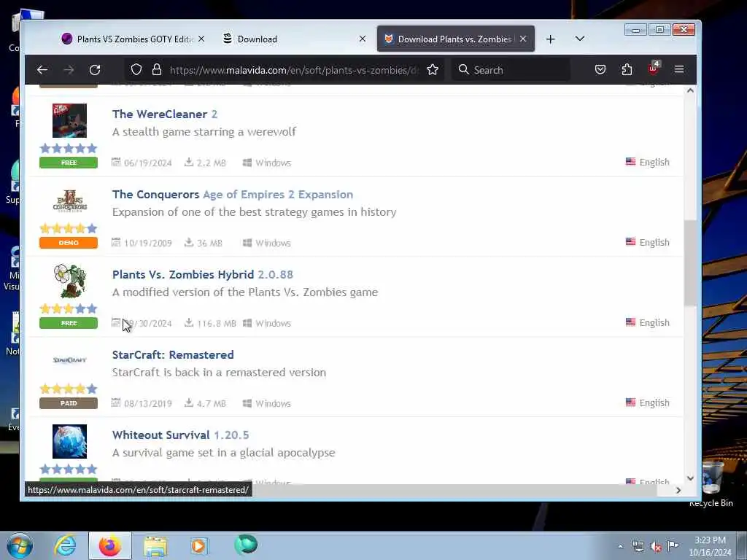Viewport: 747px width, 560px height.
Task: Click the StarCraft logo thumbnail
Action: (69, 360)
